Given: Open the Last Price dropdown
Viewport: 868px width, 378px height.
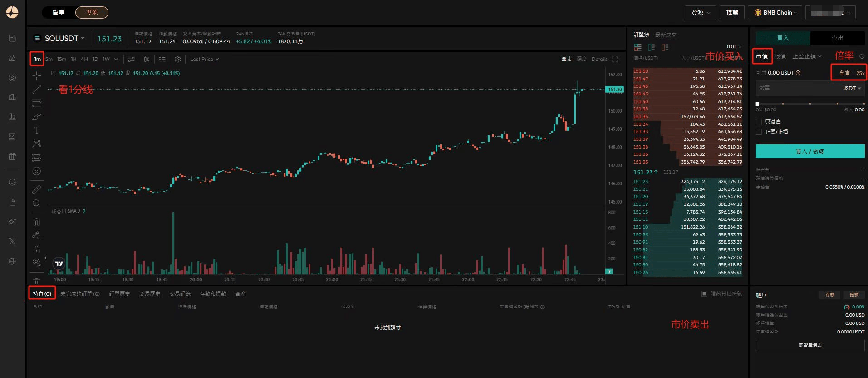Looking at the screenshot, I should click(x=204, y=59).
